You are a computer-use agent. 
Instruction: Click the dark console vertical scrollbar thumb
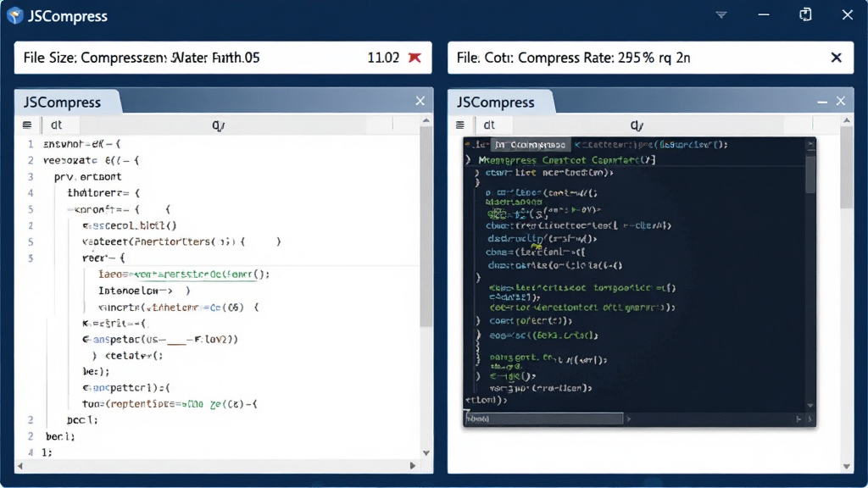click(810, 174)
